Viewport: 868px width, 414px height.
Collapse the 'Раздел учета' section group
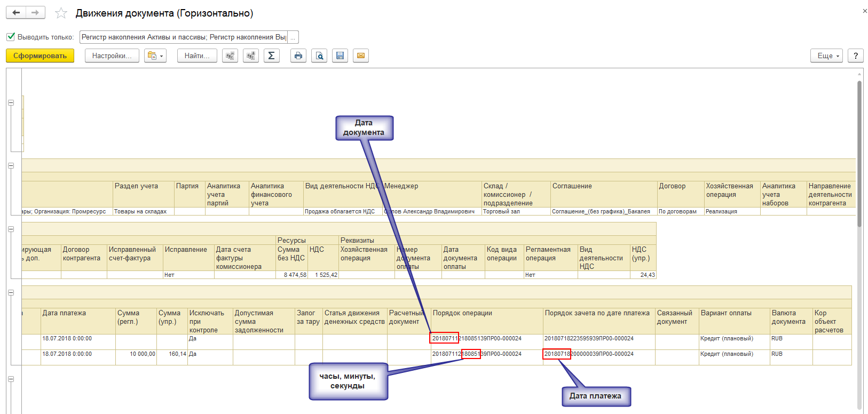coord(11,165)
